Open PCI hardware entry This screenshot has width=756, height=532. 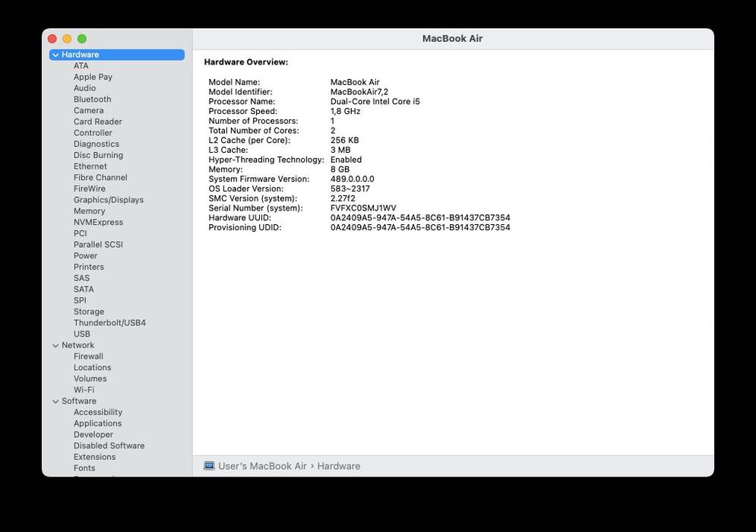click(x=80, y=233)
